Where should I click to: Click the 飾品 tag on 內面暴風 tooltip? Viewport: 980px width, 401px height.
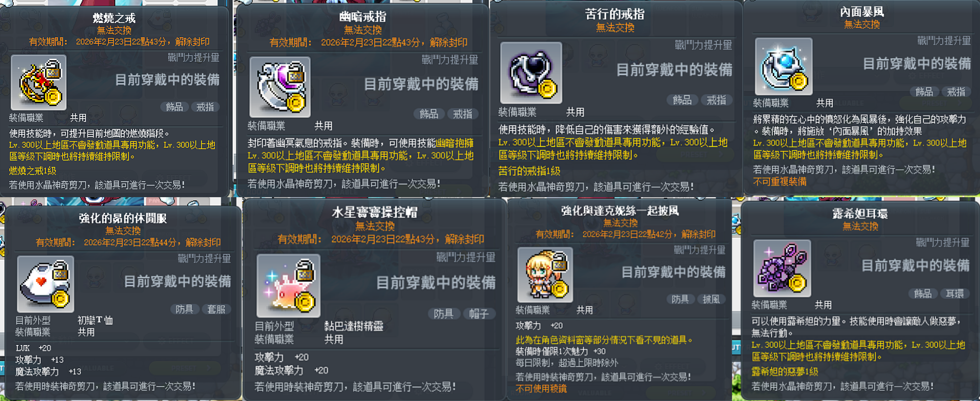pos(924,92)
